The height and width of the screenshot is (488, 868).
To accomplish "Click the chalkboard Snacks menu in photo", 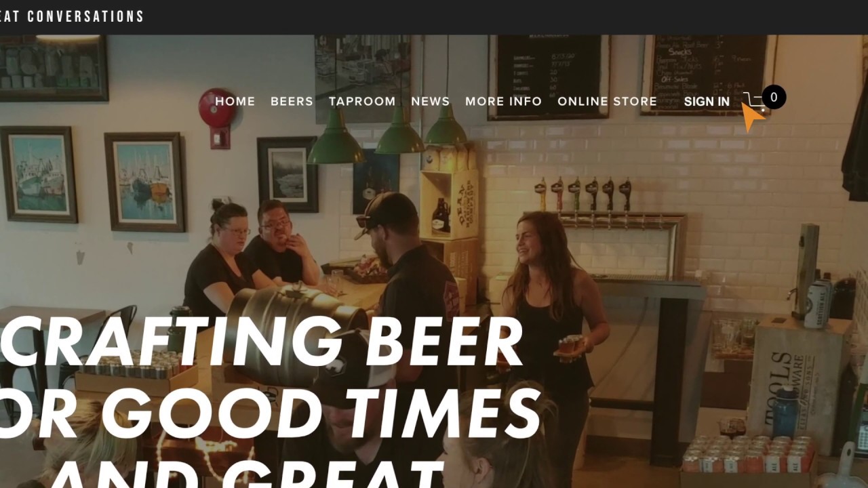I will click(x=707, y=75).
